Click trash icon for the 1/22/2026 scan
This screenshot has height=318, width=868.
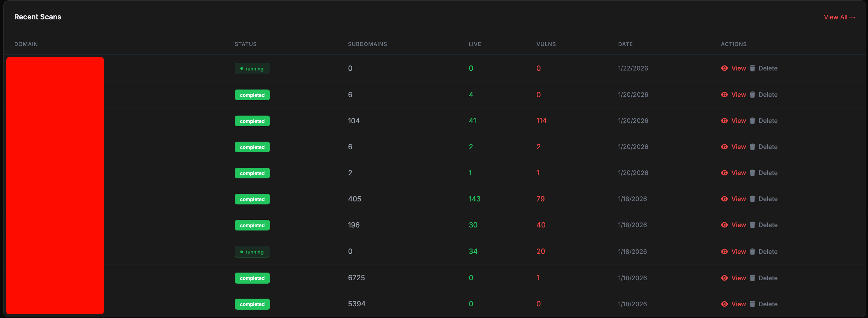pyautogui.click(x=752, y=68)
